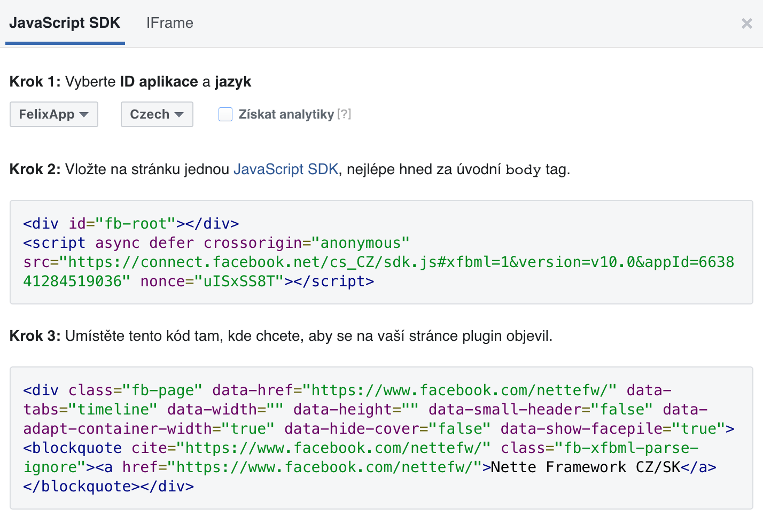Click inside the fb-page plugin code box
This screenshot has width=763, height=532.
381,438
